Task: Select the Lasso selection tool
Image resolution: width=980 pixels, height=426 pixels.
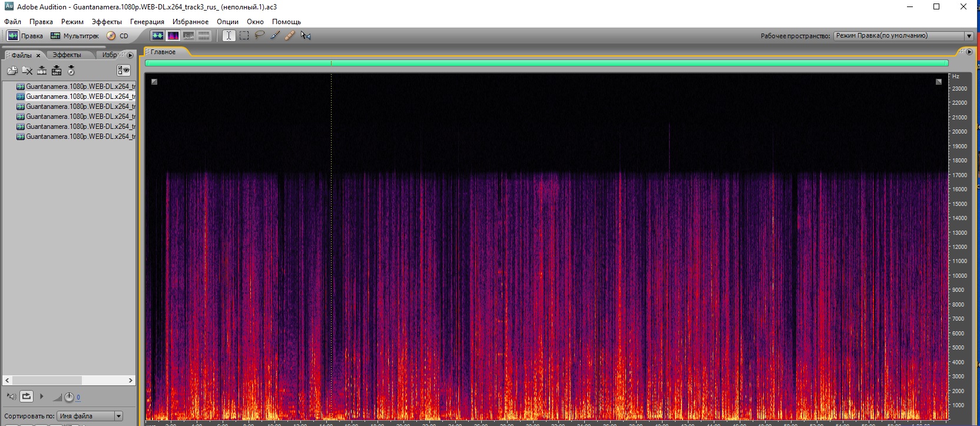Action: click(260, 35)
